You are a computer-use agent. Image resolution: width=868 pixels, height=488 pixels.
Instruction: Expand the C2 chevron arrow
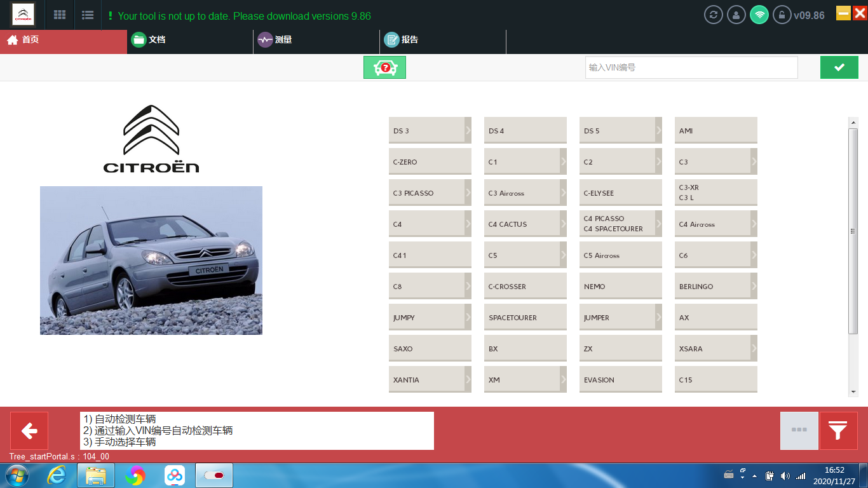[658, 161]
